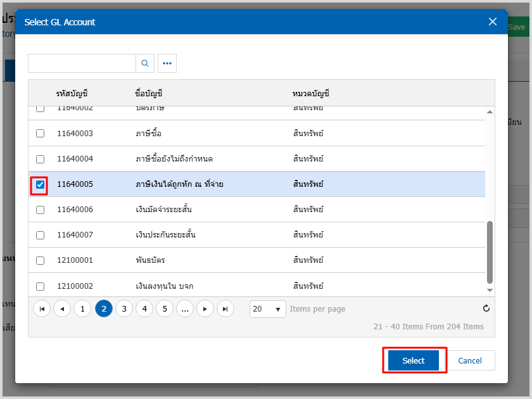This screenshot has width=532, height=399.
Task: Go to the next page arrow
Action: coord(205,309)
